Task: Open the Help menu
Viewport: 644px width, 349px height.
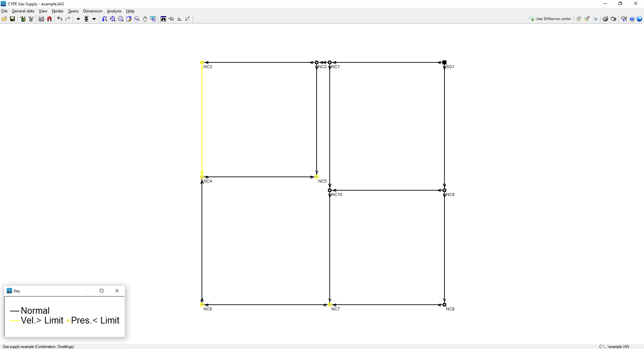Action: click(x=130, y=11)
